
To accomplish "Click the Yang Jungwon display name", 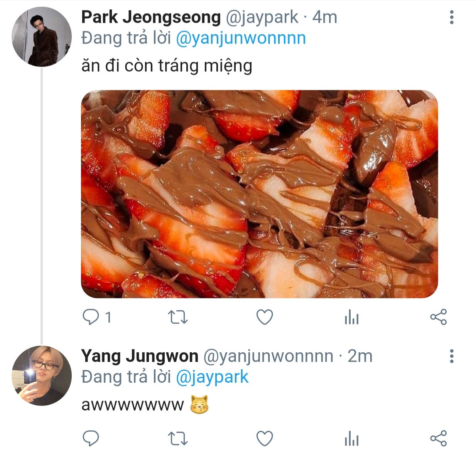I will (140, 356).
